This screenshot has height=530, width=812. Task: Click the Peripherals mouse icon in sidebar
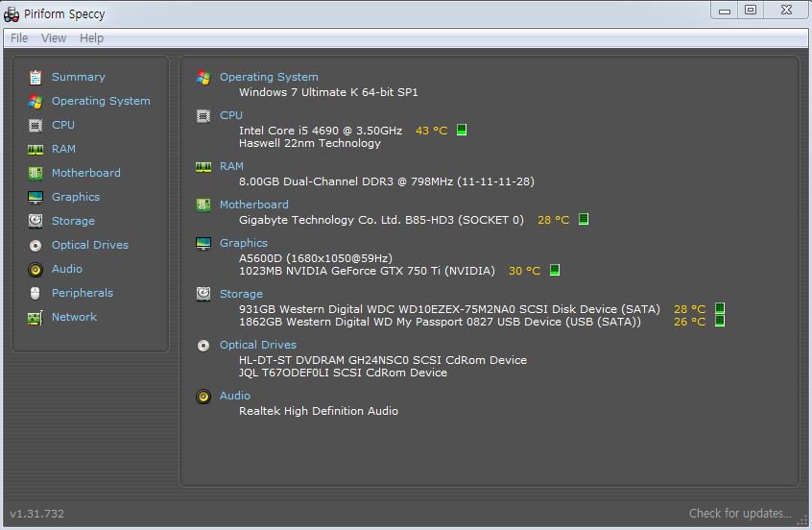[x=36, y=293]
